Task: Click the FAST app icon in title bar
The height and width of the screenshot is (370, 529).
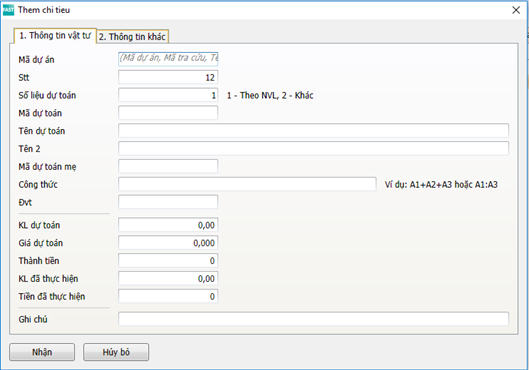Action: 8,10
